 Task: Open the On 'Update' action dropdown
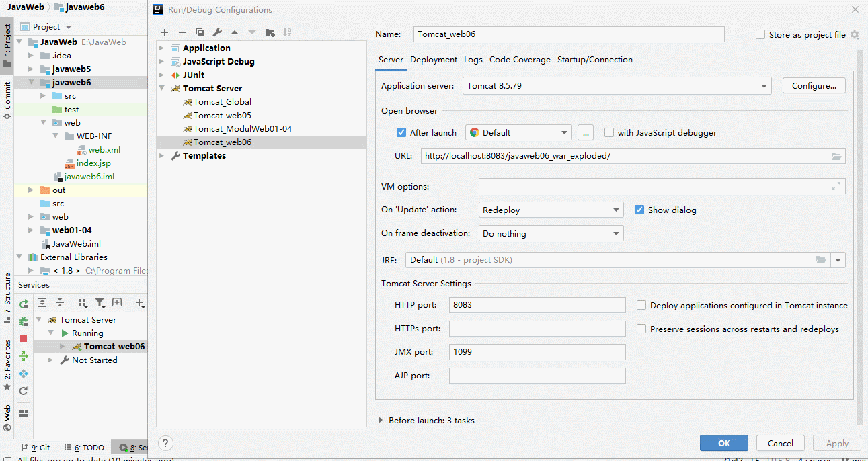click(x=551, y=210)
